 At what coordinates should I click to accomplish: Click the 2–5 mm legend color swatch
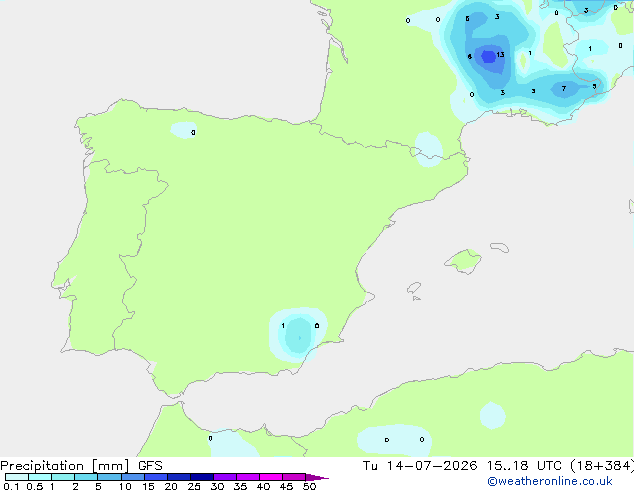click(x=86, y=477)
